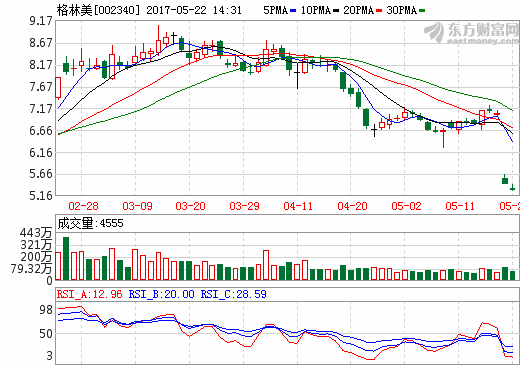Viewport: 520px width, 365px height.
Task: Click the 79.32万 volume axis label
Action: 31,269
